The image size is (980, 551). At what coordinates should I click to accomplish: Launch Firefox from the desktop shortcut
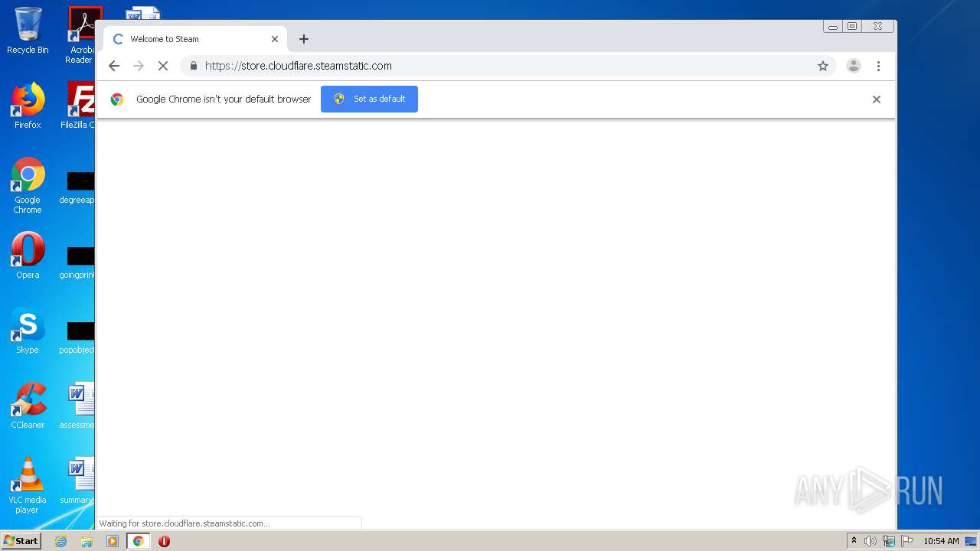[x=28, y=106]
